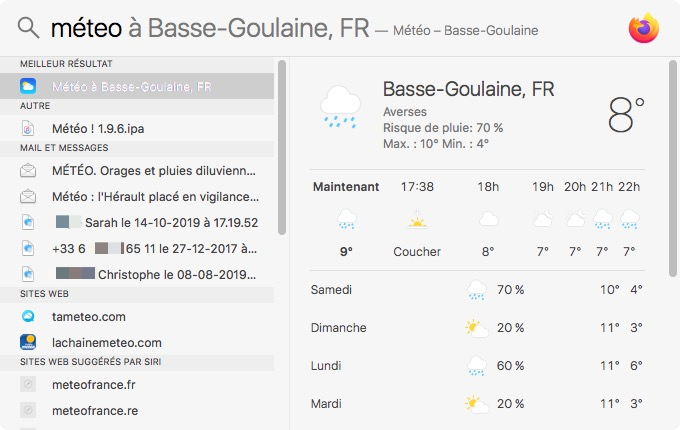Click the Météo ! 1.9.6.ipa file icon
680x430 pixels.
[x=28, y=128]
